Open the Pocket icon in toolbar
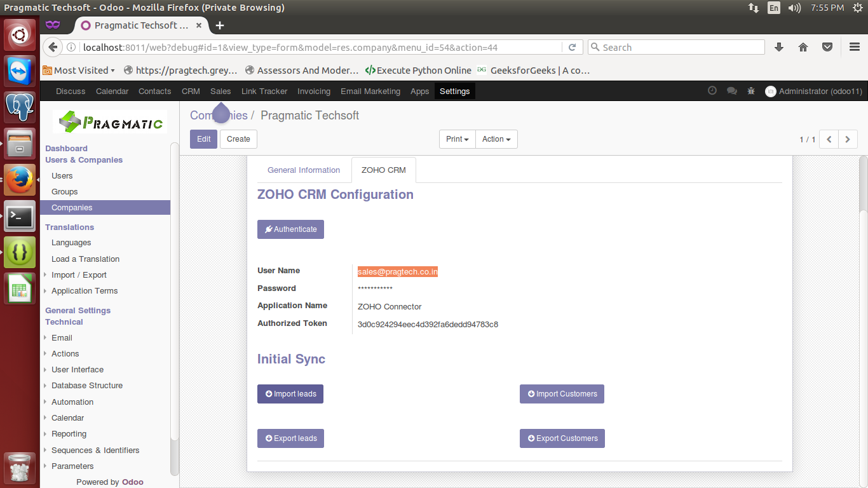The width and height of the screenshot is (868, 488). [827, 47]
